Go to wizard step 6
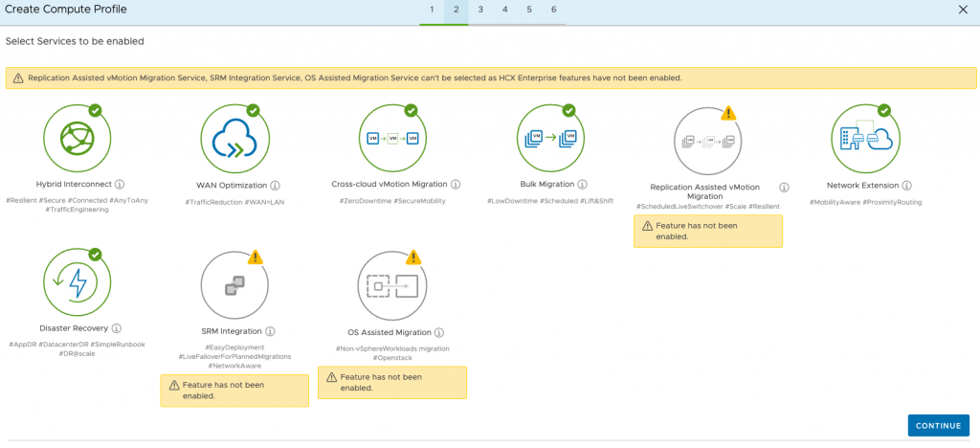980x448 pixels. (554, 10)
